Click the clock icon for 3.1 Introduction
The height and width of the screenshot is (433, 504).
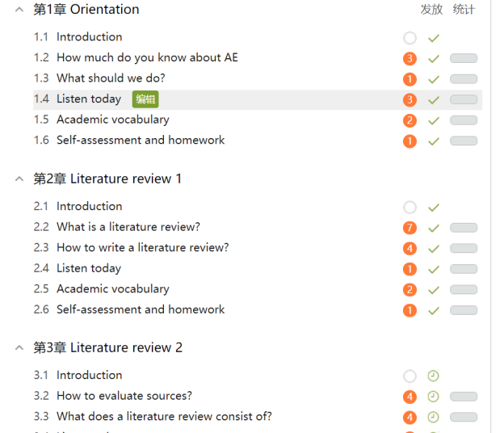point(434,376)
